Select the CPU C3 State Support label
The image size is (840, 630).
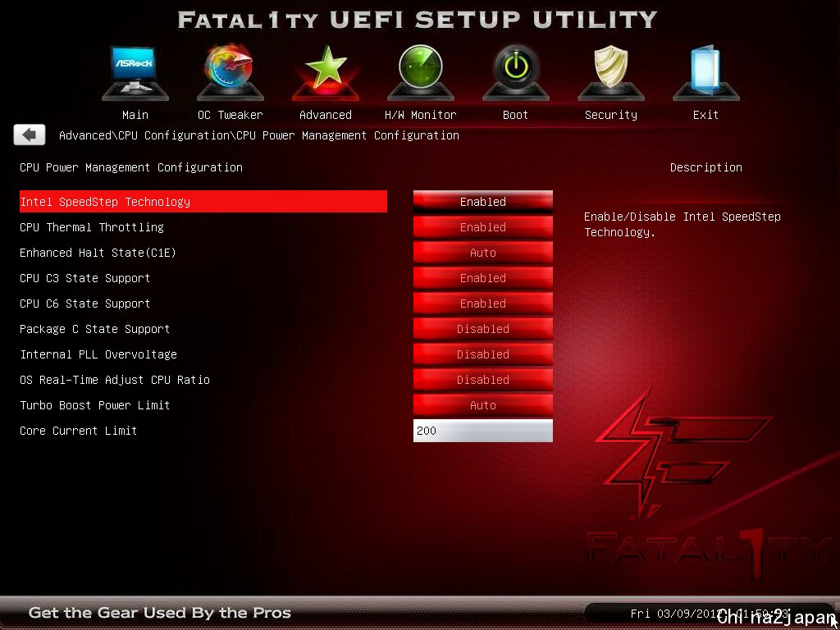point(84,278)
